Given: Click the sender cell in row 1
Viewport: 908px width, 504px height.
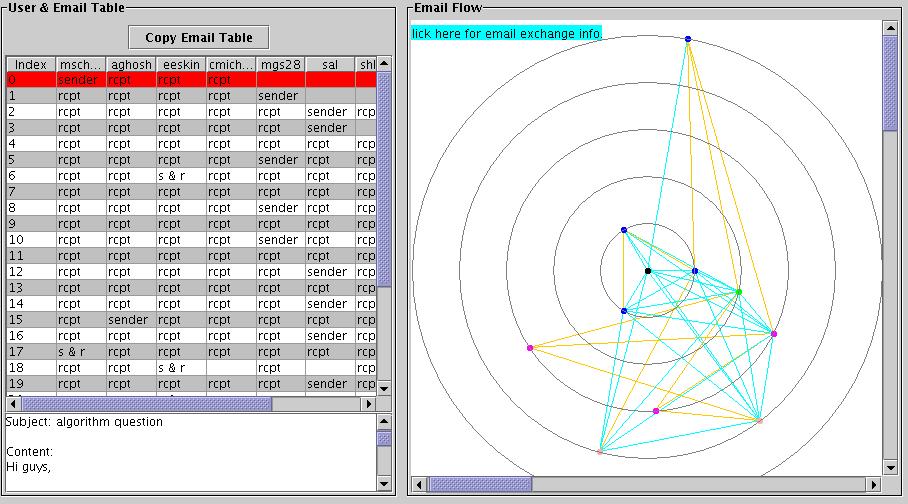Looking at the screenshot, I should coord(280,96).
